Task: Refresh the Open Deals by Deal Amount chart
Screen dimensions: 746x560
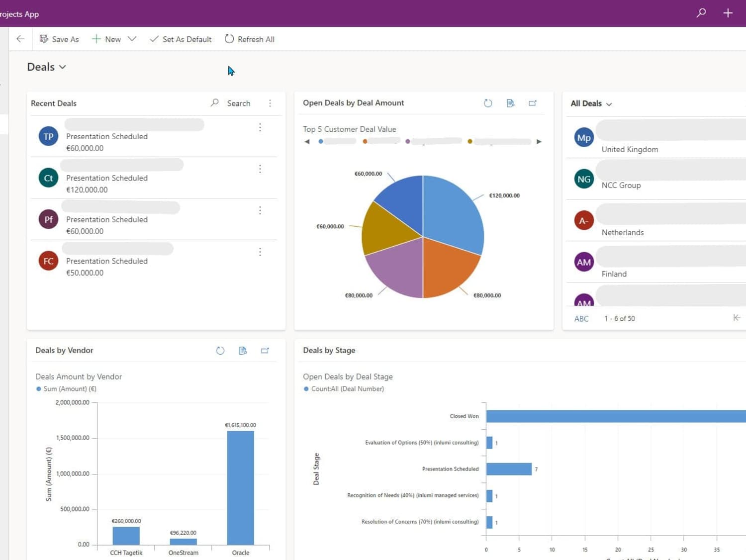Action: click(x=488, y=103)
